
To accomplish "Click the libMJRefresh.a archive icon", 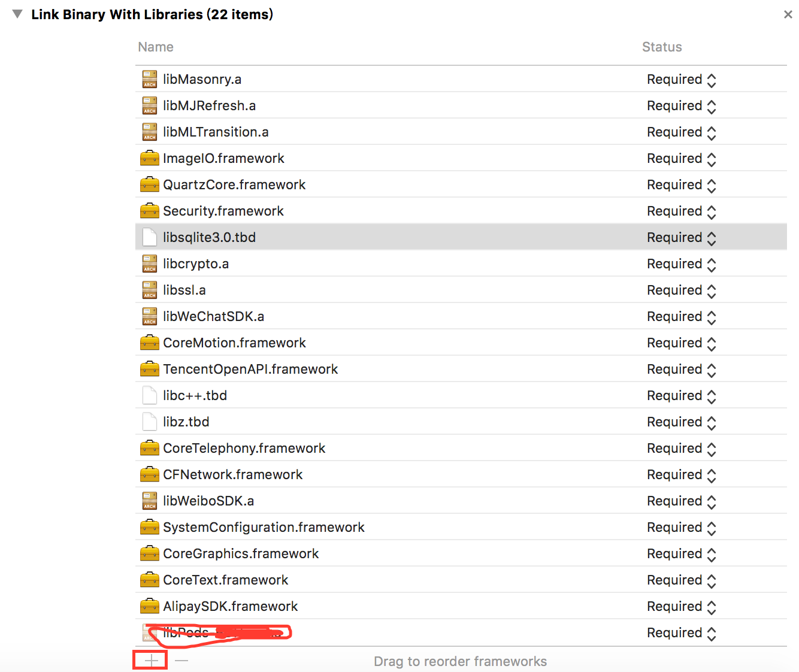I will click(x=150, y=105).
